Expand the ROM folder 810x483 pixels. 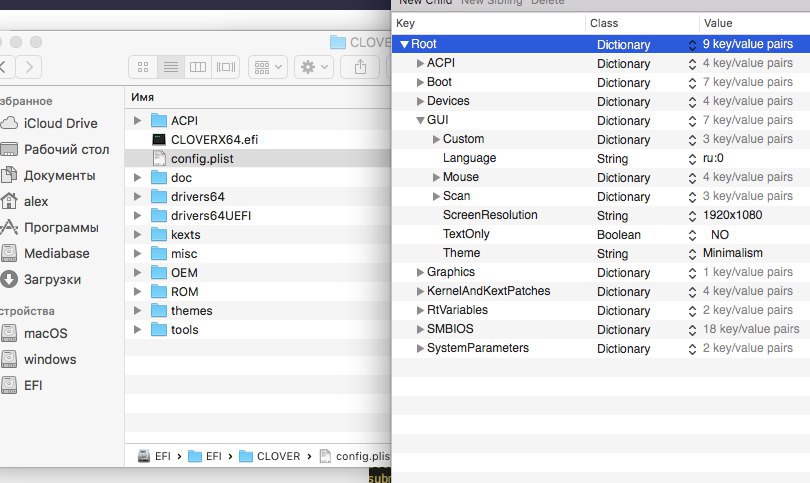coord(137,291)
